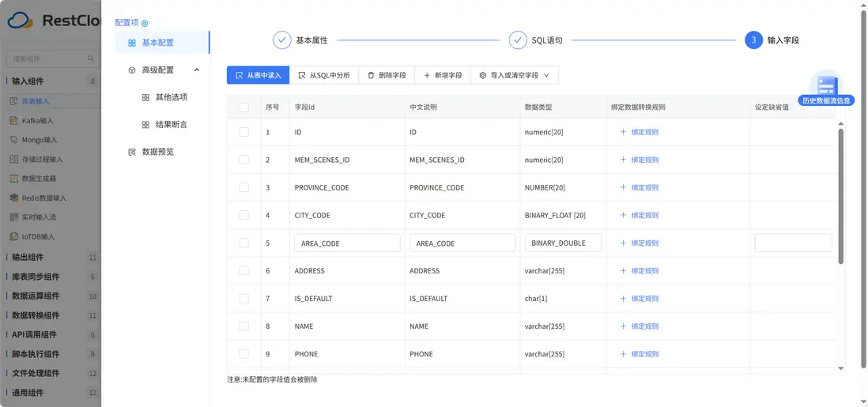
Task: Click the SQL语句 completed step checkmark
Action: click(518, 40)
